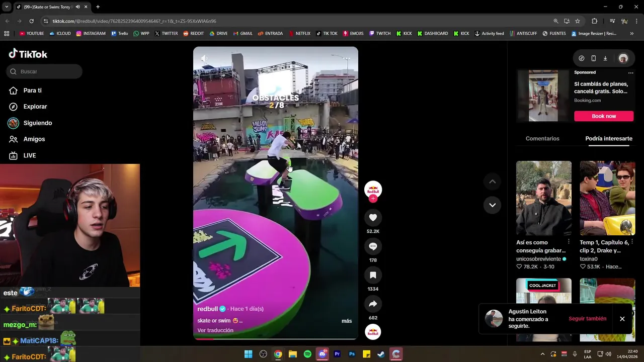This screenshot has width=644, height=362.
Task: Click Ver traducción link
Action: point(215,330)
